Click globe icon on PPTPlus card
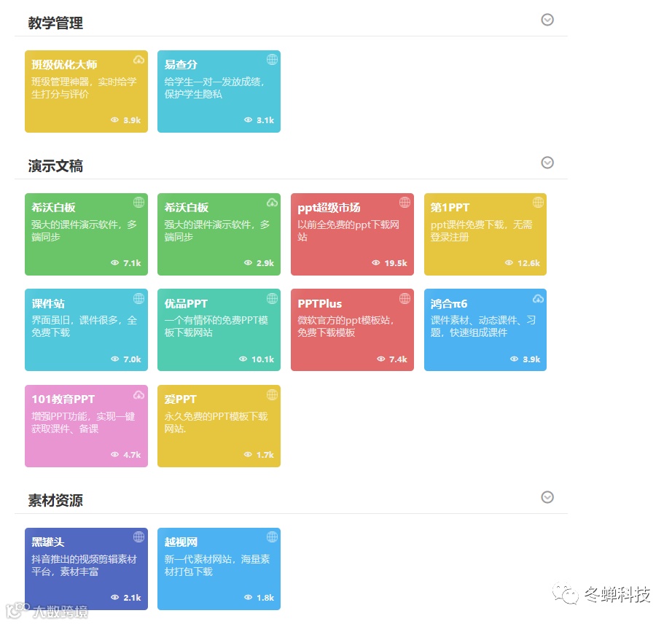The width and height of the screenshot is (672, 624). pyautogui.click(x=405, y=298)
